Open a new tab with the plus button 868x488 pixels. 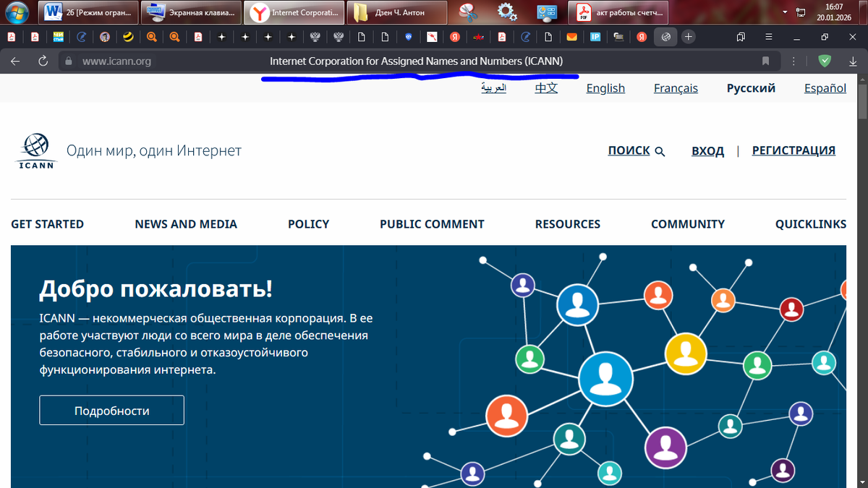coord(688,36)
